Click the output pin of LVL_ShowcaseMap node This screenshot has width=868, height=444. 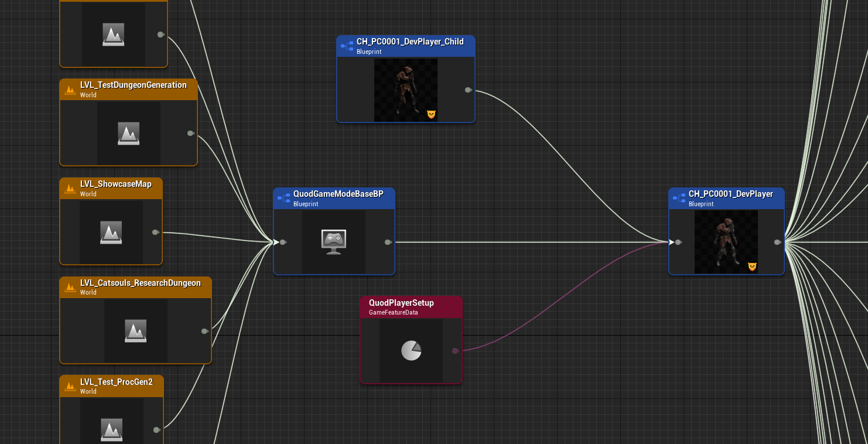(x=156, y=231)
